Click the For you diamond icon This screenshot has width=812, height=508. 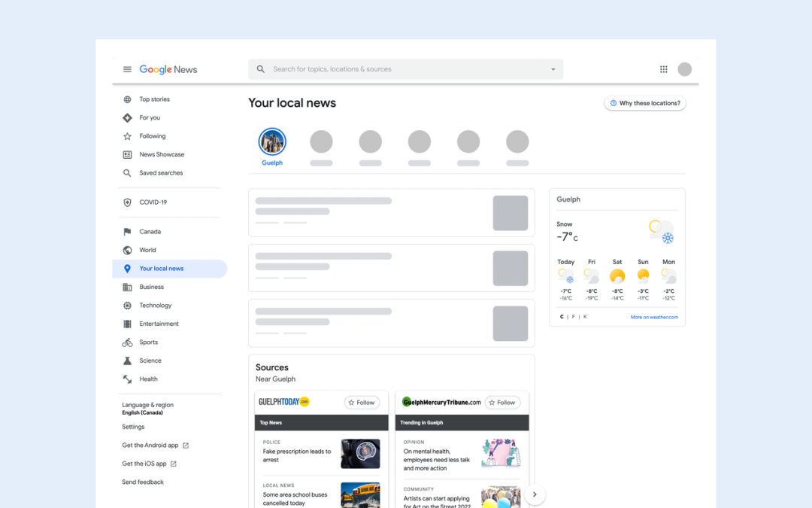[127, 117]
